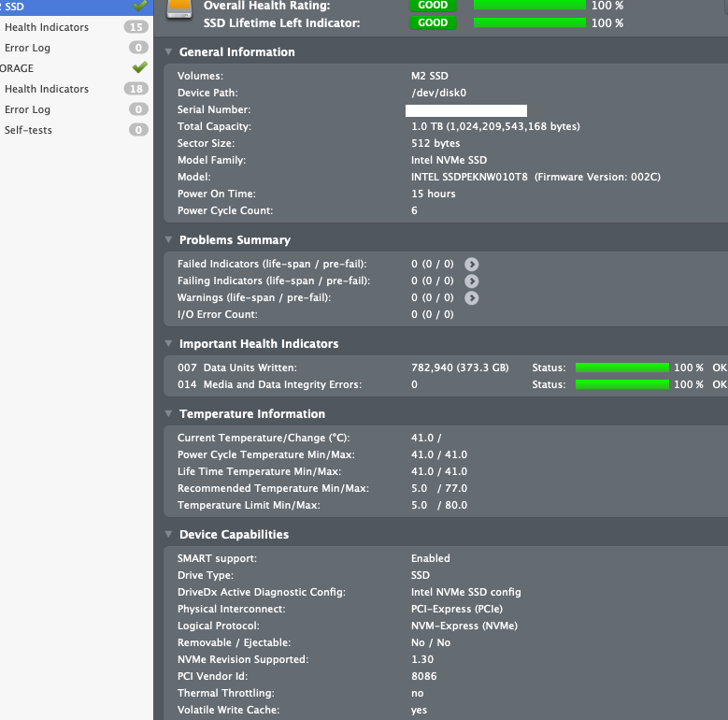Click the drive icon beside Overall Health Rating
The height and width of the screenshot is (720, 728).
coord(179,9)
